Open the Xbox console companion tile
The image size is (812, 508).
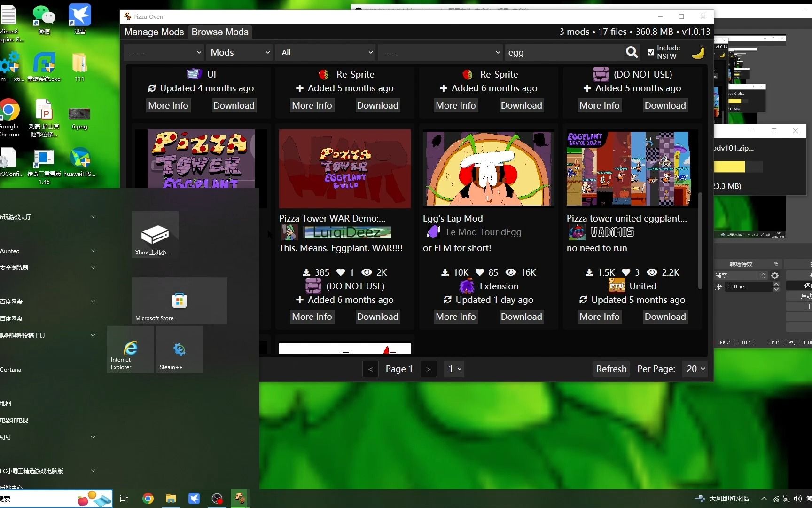(155, 235)
